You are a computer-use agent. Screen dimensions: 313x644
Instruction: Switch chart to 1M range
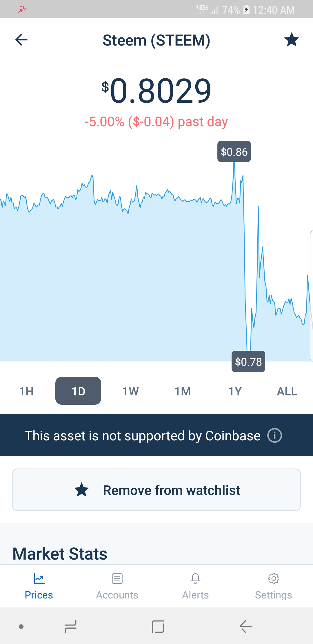pos(183,391)
